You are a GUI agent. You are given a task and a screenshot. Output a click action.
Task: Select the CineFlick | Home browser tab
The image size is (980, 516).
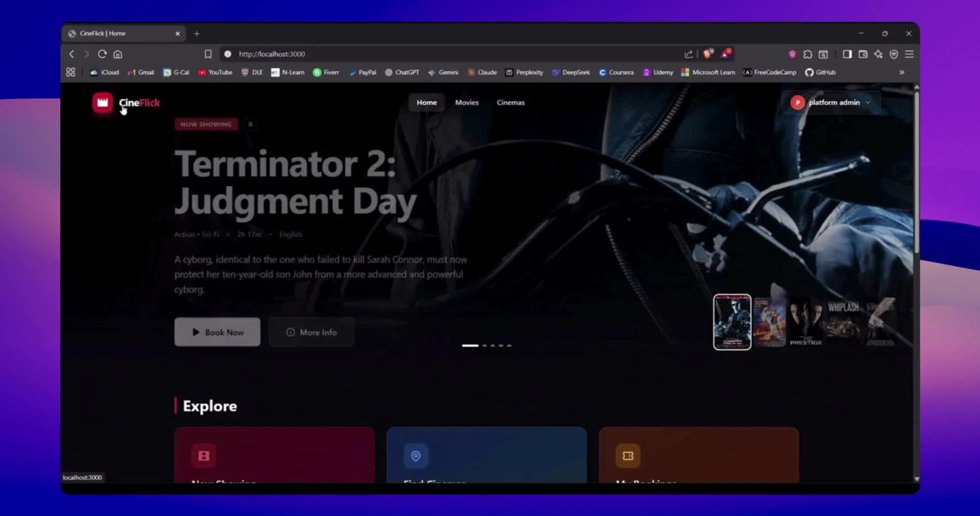124,34
